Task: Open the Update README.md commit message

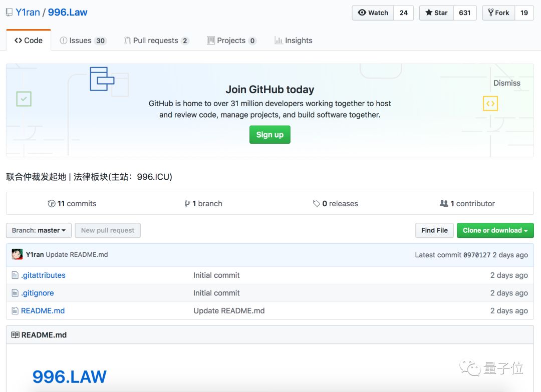Action: (x=77, y=254)
